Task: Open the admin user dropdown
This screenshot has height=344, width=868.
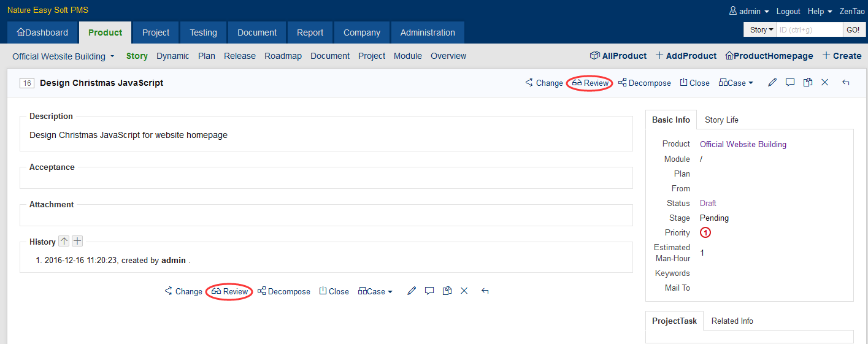Action: (749, 12)
